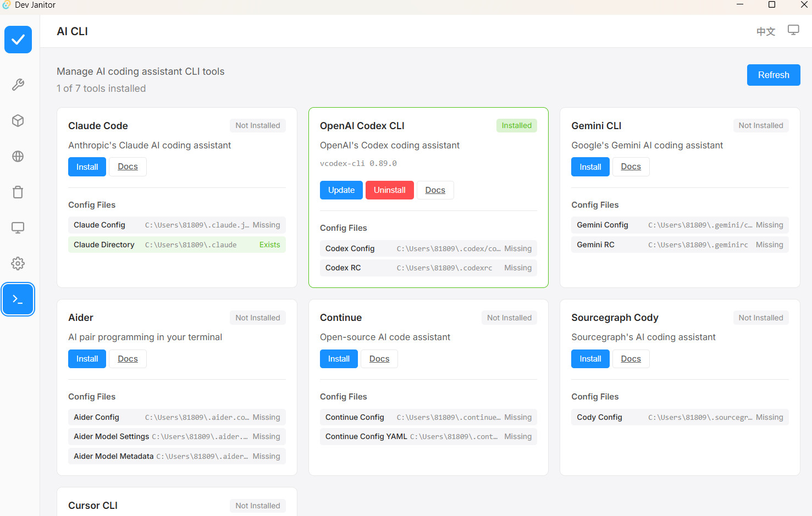
Task: Click the Cody Config file row
Action: (680, 417)
